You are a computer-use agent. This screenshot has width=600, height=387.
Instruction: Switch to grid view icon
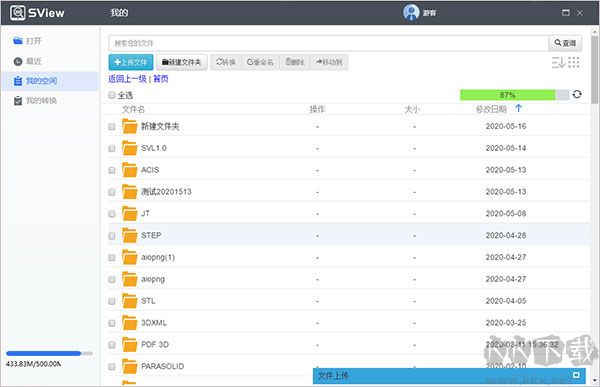pyautogui.click(x=574, y=62)
